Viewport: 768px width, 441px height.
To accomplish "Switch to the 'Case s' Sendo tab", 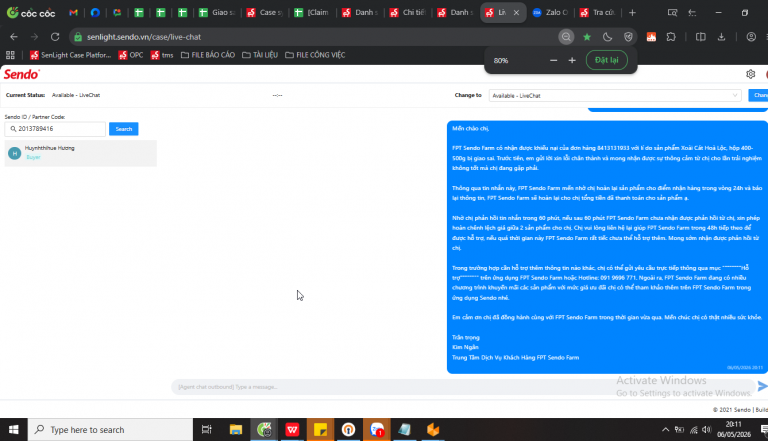I will [265, 13].
